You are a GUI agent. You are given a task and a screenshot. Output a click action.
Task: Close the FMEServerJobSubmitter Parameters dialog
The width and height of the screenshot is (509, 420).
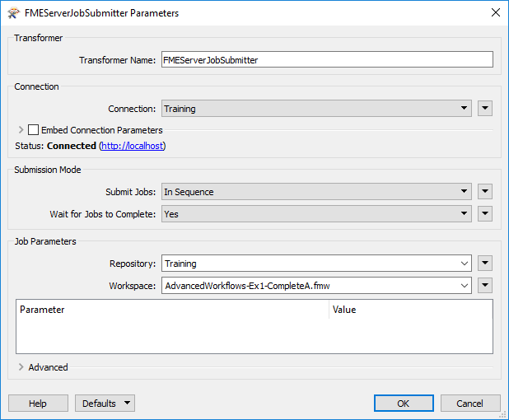[495, 12]
